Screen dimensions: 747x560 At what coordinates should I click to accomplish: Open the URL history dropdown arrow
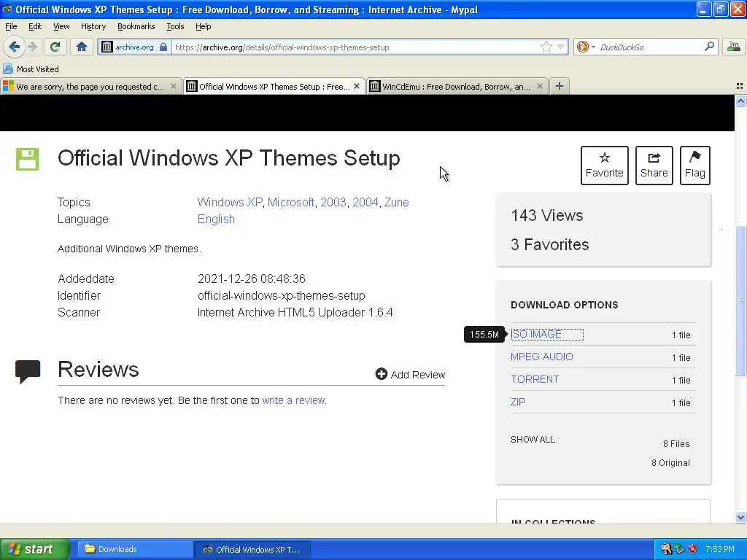tap(560, 47)
